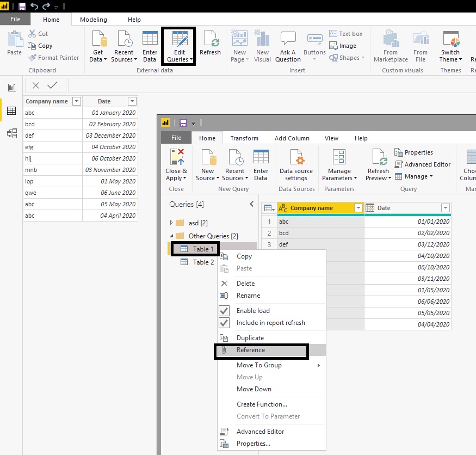Click the Save icon in main title bar
476x455 pixels.
[22, 6]
